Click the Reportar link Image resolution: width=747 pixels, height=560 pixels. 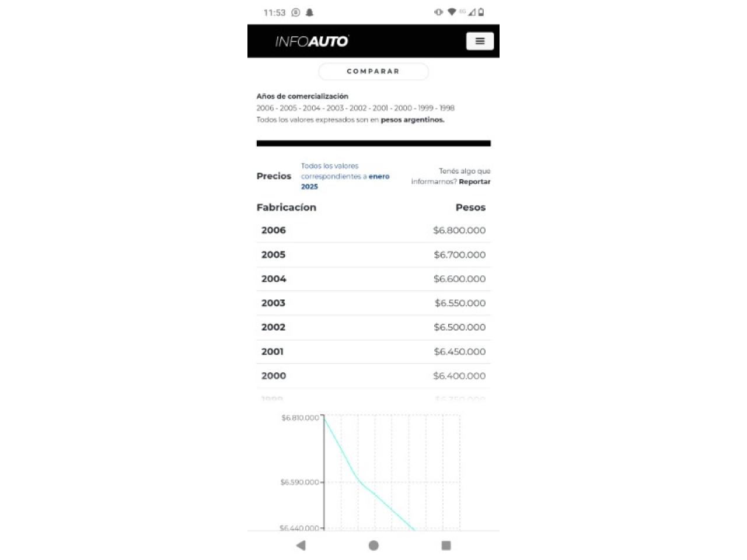pyautogui.click(x=474, y=182)
